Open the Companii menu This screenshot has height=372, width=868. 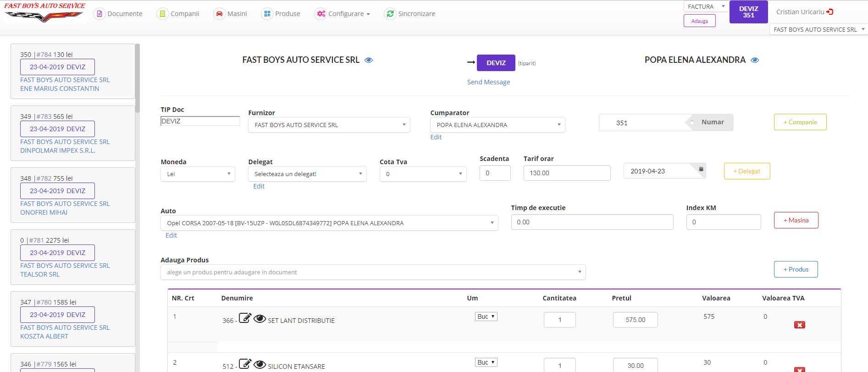[x=178, y=14]
